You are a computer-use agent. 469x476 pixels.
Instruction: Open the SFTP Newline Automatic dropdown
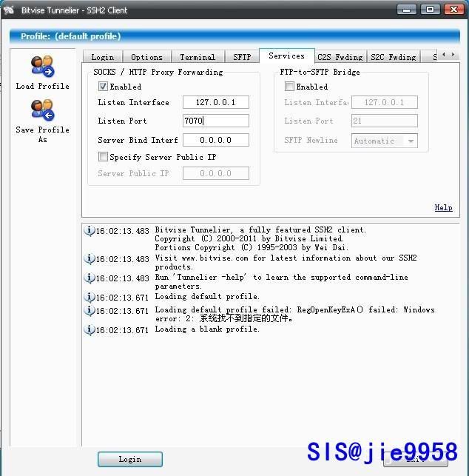pos(385,141)
